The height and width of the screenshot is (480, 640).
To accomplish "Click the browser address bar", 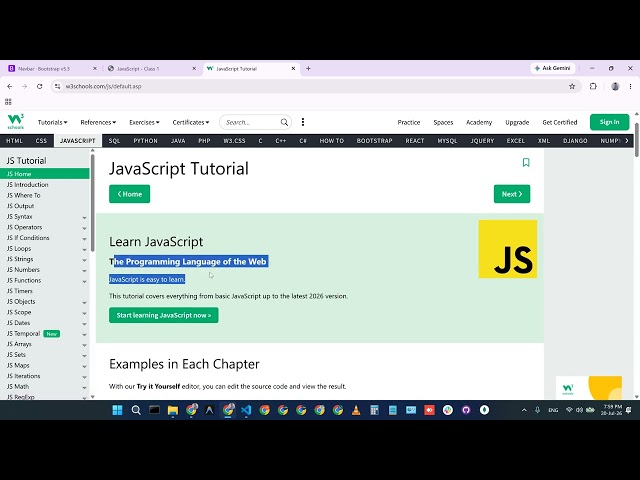I will [x=314, y=86].
